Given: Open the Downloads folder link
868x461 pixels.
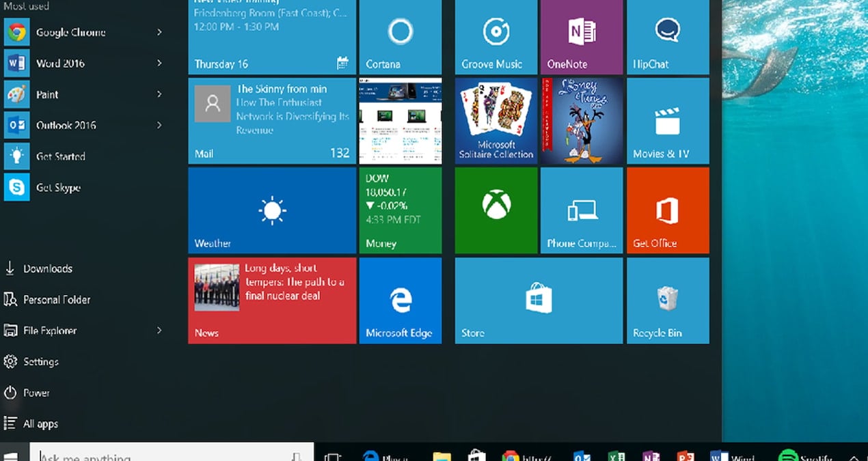Looking at the screenshot, I should point(47,269).
